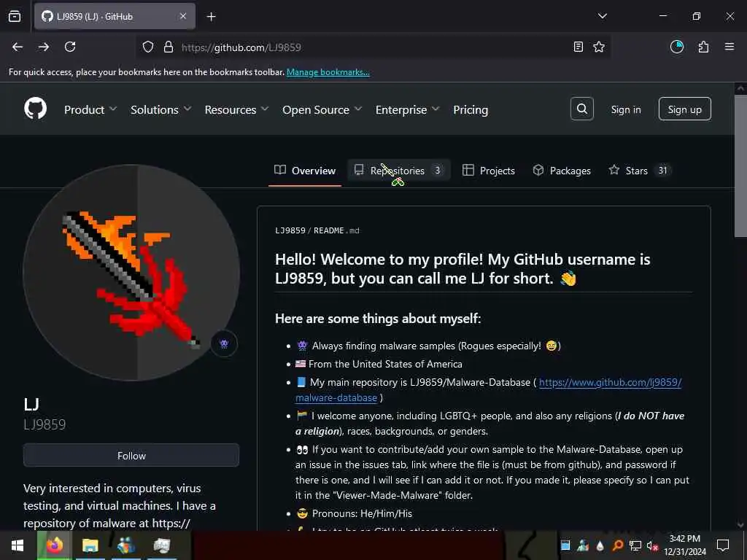Click the GitHub Octocat logo
This screenshot has height=560, width=747.
(35, 109)
